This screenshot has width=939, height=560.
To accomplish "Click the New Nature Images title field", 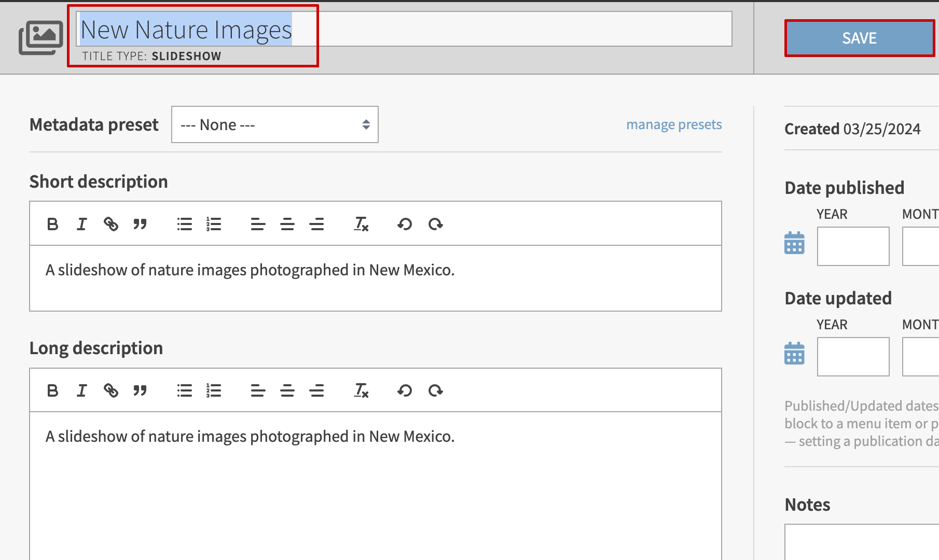I will (404, 30).
